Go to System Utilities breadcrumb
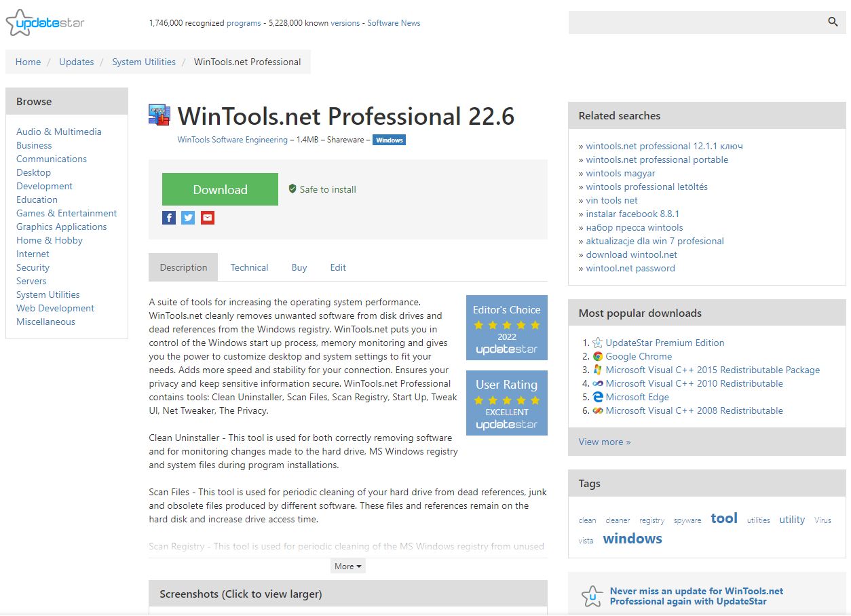This screenshot has height=616, width=851. [144, 62]
